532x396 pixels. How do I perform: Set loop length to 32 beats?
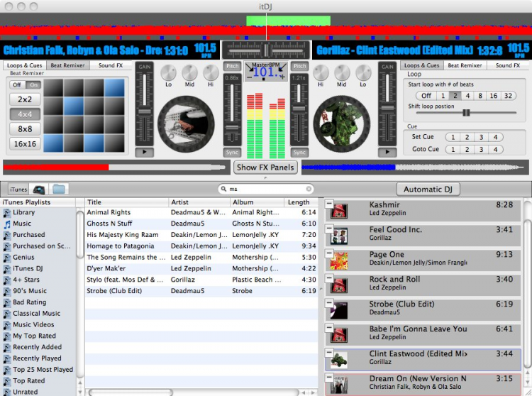(508, 96)
